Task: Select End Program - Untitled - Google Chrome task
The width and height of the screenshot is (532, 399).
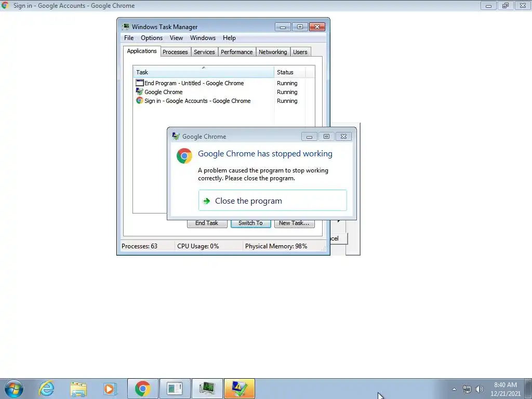Action: click(x=194, y=83)
